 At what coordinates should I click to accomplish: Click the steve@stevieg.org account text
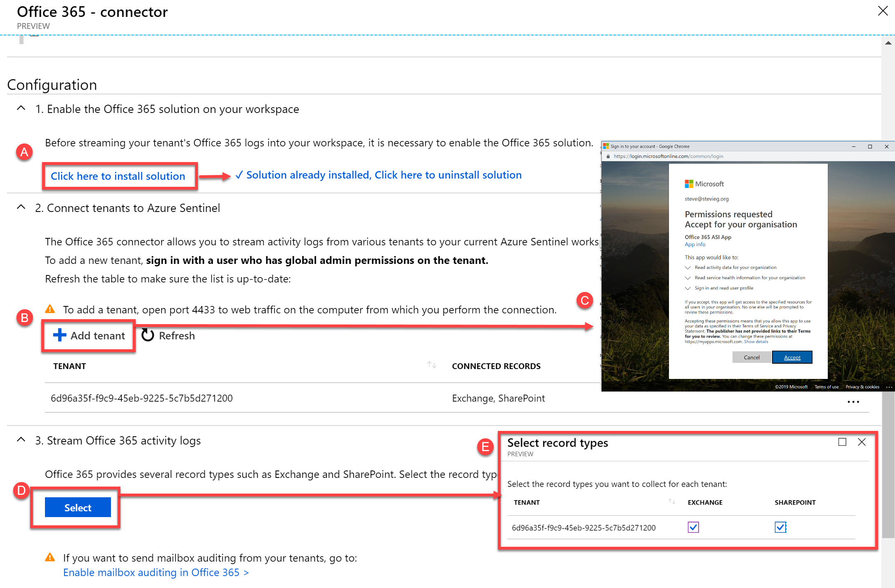[x=707, y=199]
